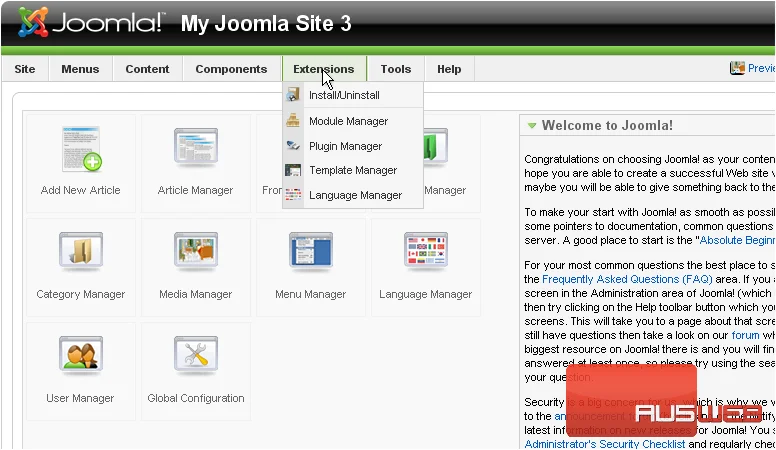776x450 pixels.
Task: Open the Tools menu
Action: click(x=396, y=69)
